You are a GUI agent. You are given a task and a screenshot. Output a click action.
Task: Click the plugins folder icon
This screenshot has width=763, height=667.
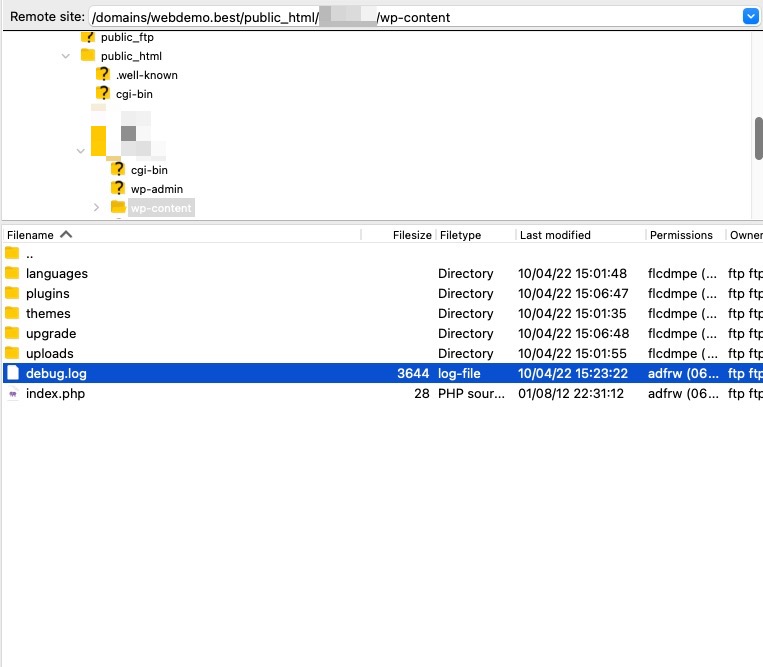[12, 292]
